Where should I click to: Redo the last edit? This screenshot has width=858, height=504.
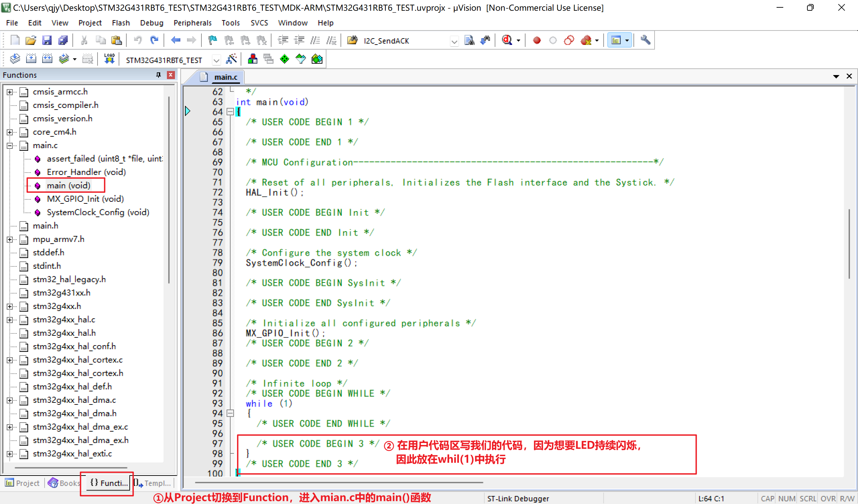154,40
